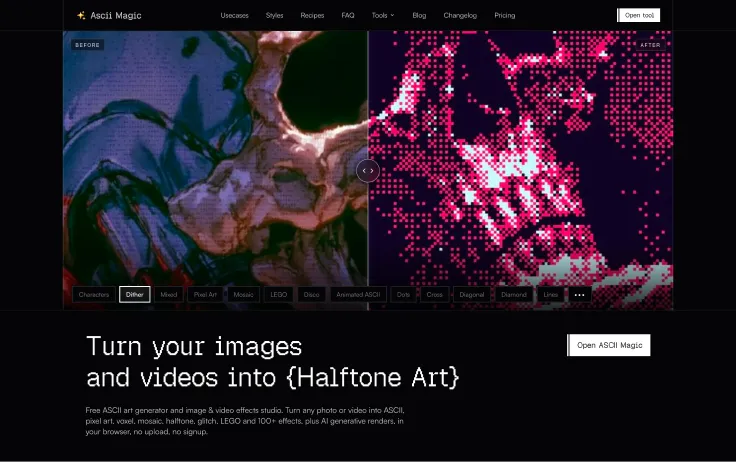Click the Ascii Magic brand name
This screenshot has width=736, height=462.
pyautogui.click(x=115, y=15)
